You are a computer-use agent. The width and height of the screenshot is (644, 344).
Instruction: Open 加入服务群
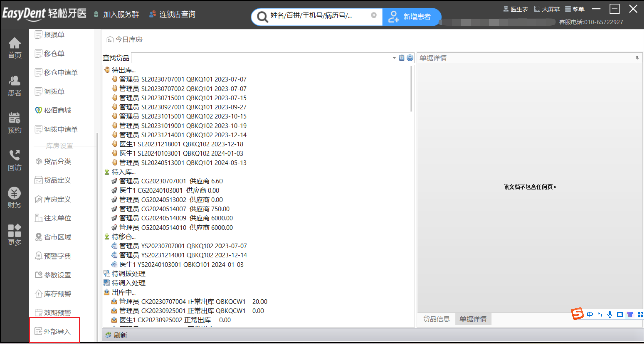coord(117,14)
